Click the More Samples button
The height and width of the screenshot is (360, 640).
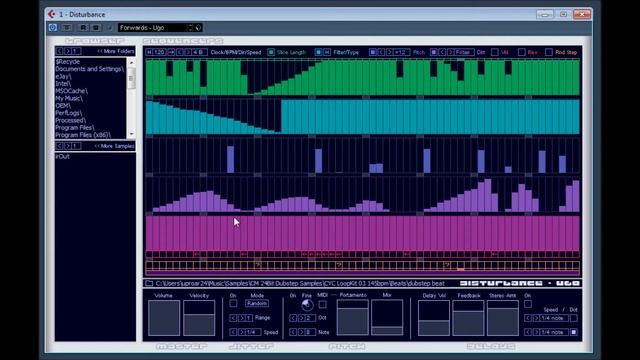click(114, 146)
